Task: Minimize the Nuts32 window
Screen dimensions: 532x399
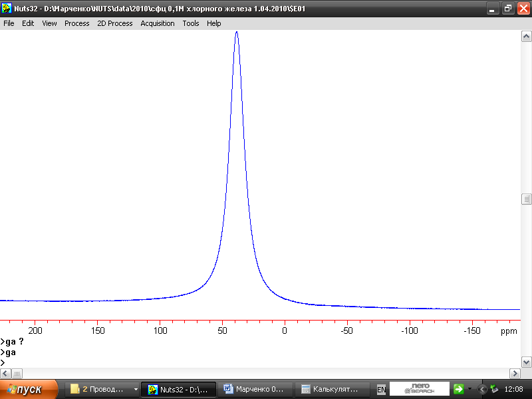Action: click(x=492, y=9)
